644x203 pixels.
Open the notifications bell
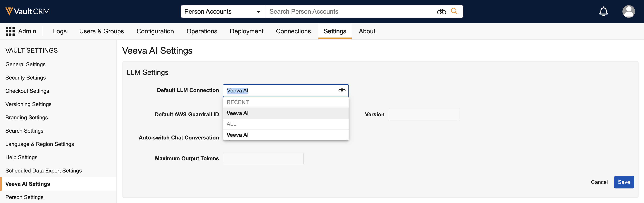[603, 11]
